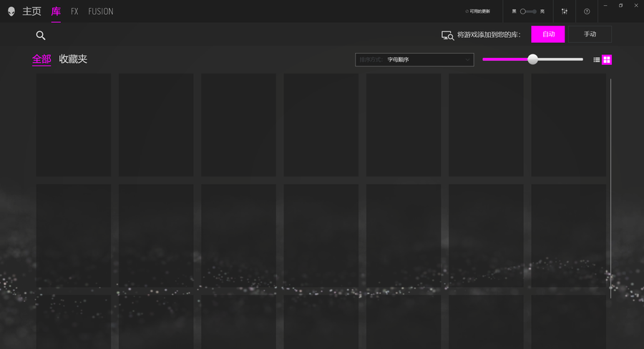The image size is (644, 349).
Task: Open the 排序方式 sort order dropdown
Action: [x=414, y=60]
